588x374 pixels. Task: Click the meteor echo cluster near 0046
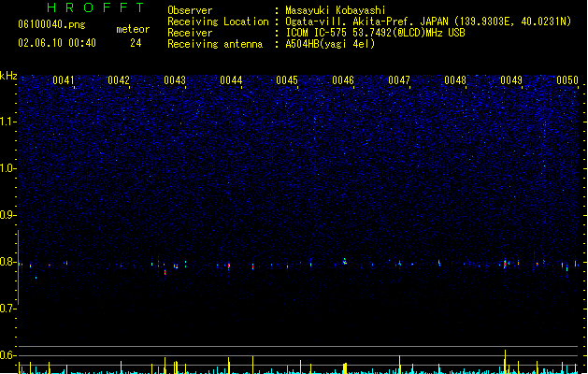[x=345, y=262]
